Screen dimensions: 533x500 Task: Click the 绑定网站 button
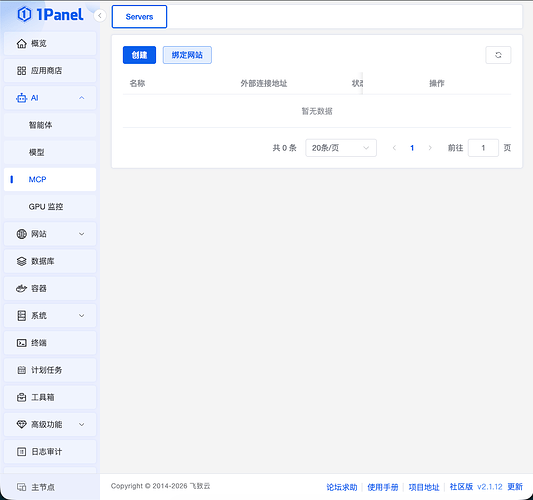(187, 55)
